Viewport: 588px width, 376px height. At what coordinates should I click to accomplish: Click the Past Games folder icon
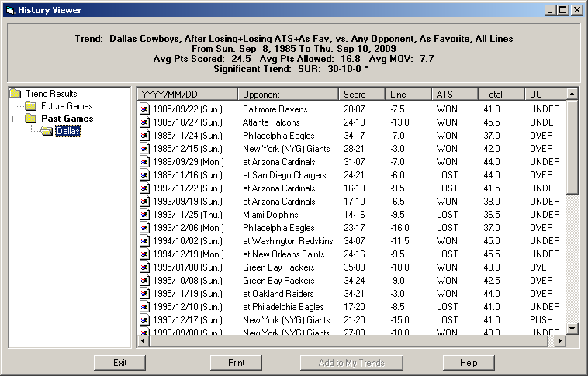click(x=31, y=119)
